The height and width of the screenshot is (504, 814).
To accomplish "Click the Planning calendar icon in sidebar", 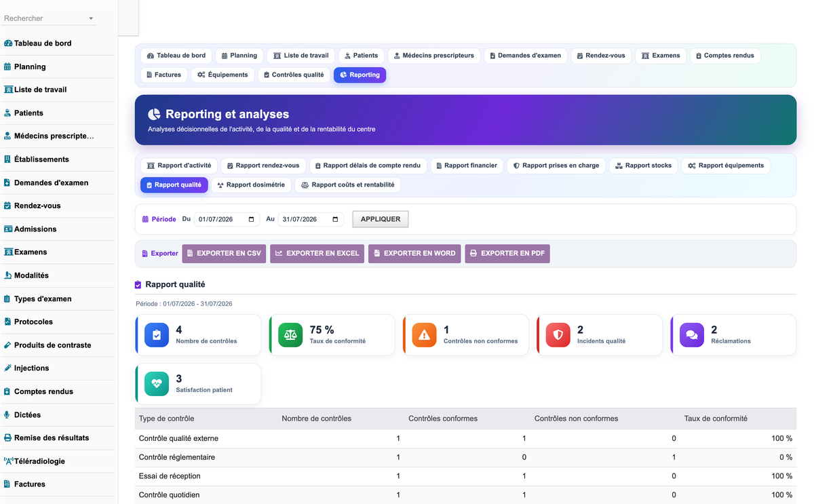I will click(x=7, y=66).
